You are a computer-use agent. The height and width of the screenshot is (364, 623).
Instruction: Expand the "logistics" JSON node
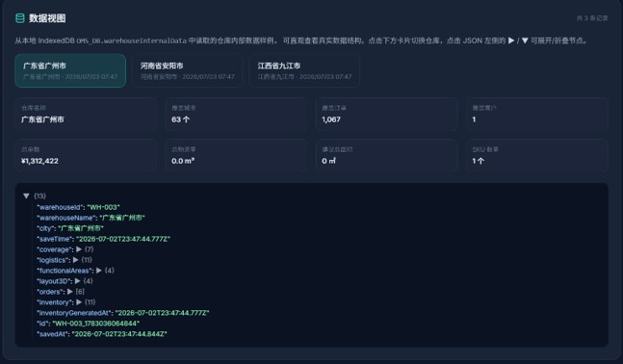[x=75, y=260]
